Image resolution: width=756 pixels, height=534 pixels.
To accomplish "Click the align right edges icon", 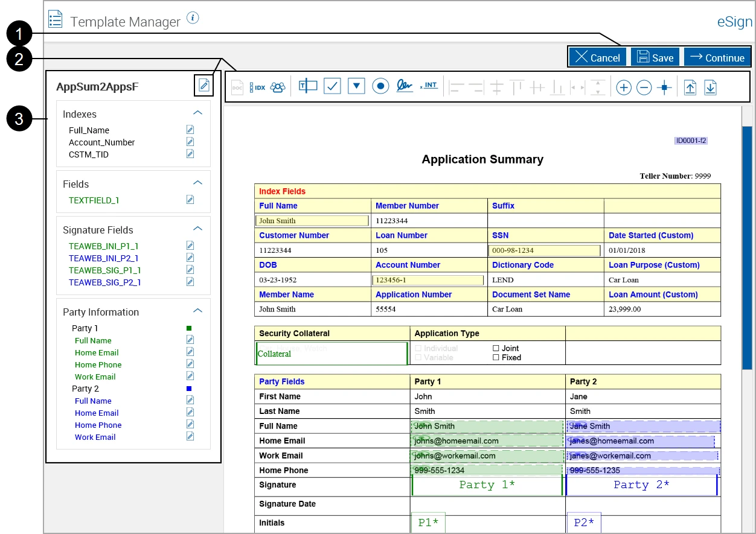I will (x=476, y=88).
